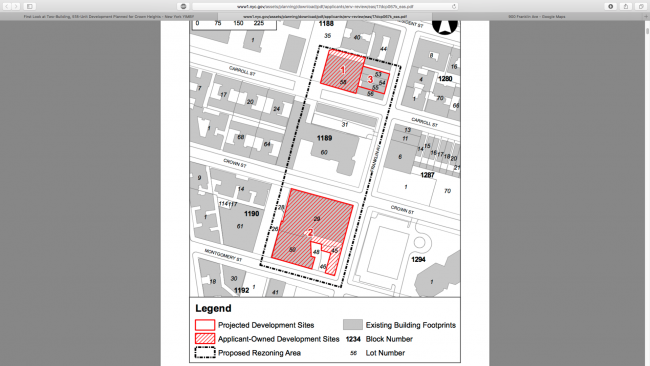
Task: Open a new tab with plus button
Action: [646, 17]
